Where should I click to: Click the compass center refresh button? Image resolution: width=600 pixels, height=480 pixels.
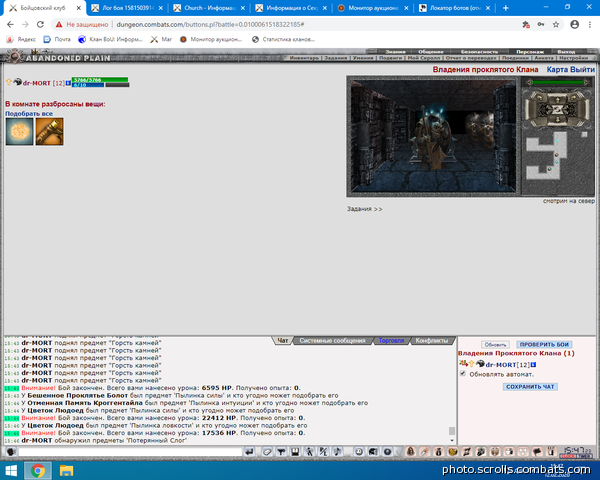(x=558, y=110)
